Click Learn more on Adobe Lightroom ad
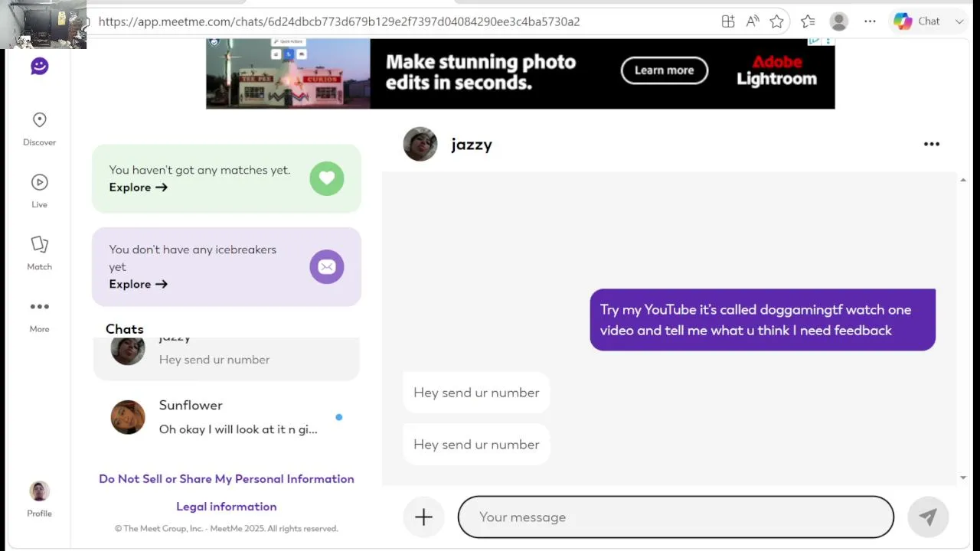This screenshot has width=980, height=551. [664, 70]
